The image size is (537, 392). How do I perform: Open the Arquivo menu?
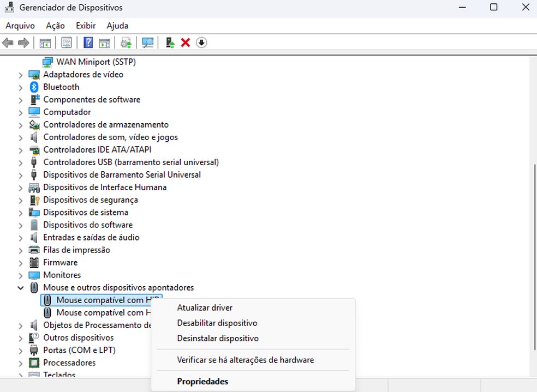tap(20, 26)
